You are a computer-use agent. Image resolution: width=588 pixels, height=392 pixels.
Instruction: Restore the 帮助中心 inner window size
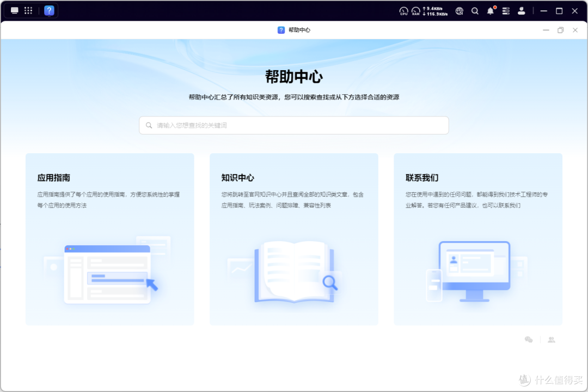click(x=561, y=30)
